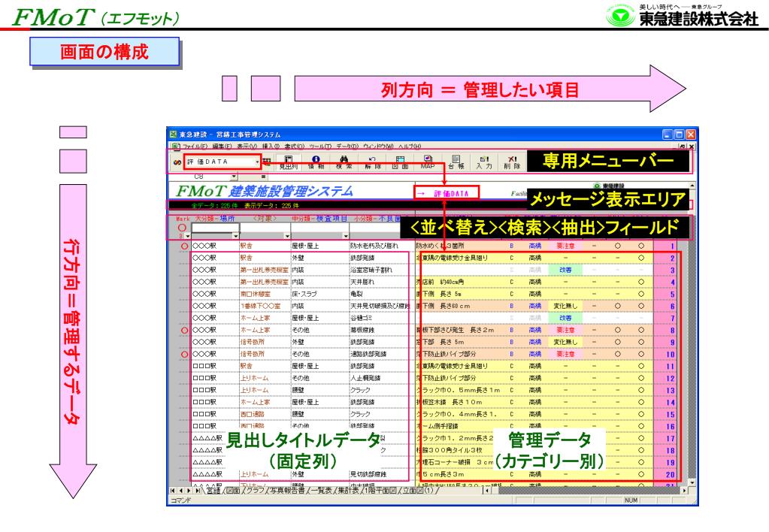The width and height of the screenshot is (769, 532).
Task: Switch to the 集計表 sheet tab
Action: click(348, 491)
